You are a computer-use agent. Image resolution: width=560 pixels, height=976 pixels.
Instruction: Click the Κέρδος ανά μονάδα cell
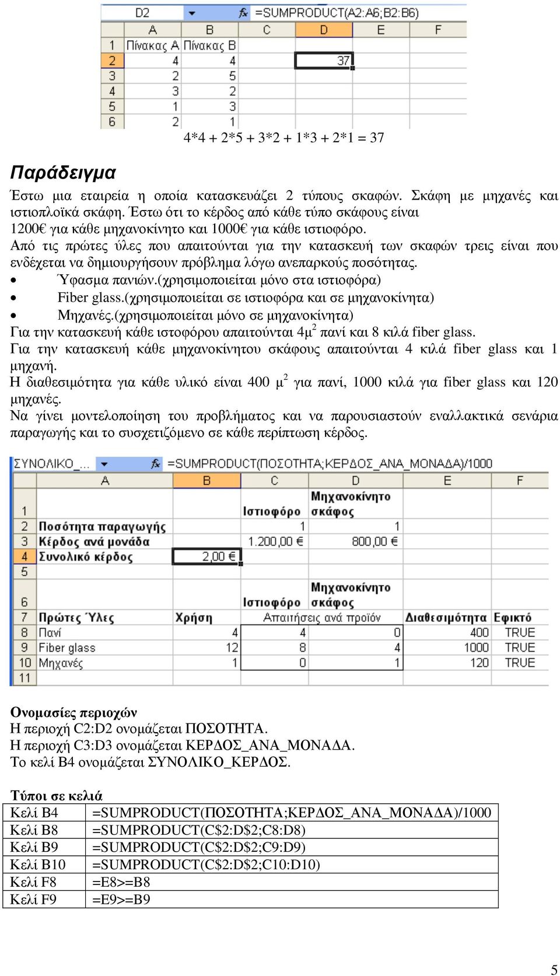click(x=105, y=541)
